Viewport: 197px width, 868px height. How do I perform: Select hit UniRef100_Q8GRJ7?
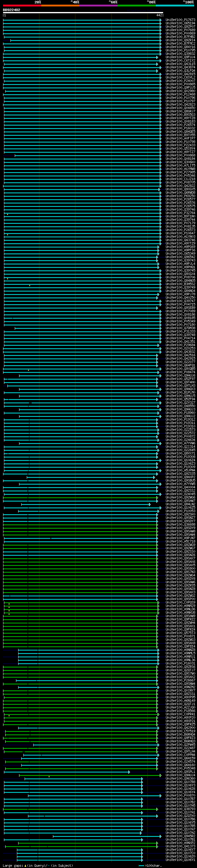coord(180,111)
